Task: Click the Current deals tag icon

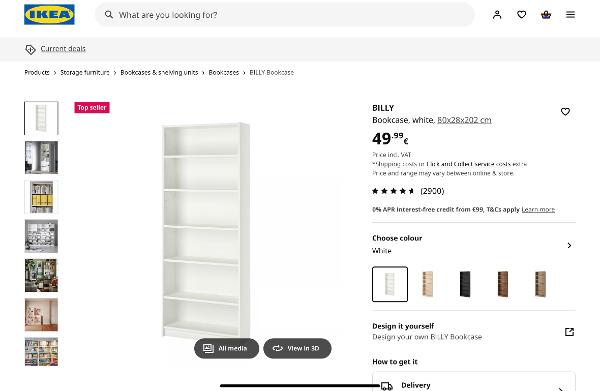Action: click(x=30, y=49)
